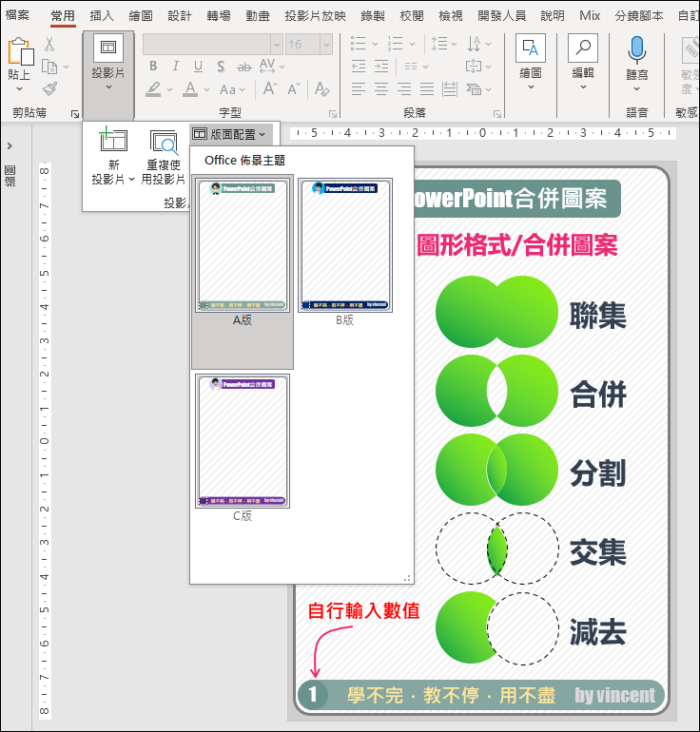Click the Copy icon

49,67
